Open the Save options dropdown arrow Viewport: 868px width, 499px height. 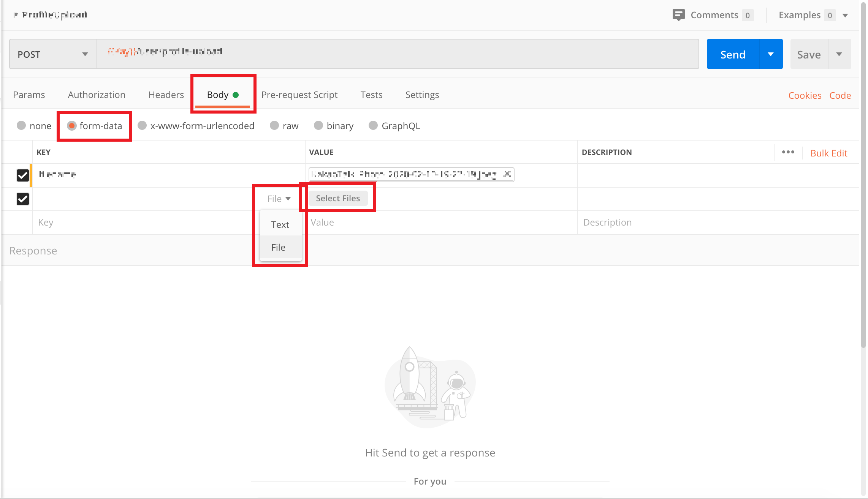(839, 54)
